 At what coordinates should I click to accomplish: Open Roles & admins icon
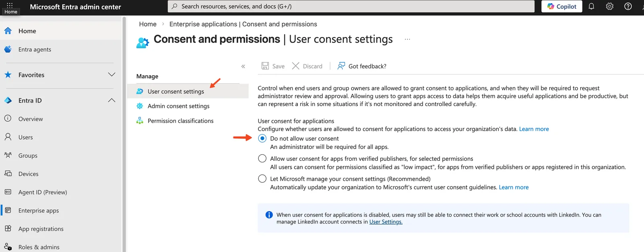(8, 247)
